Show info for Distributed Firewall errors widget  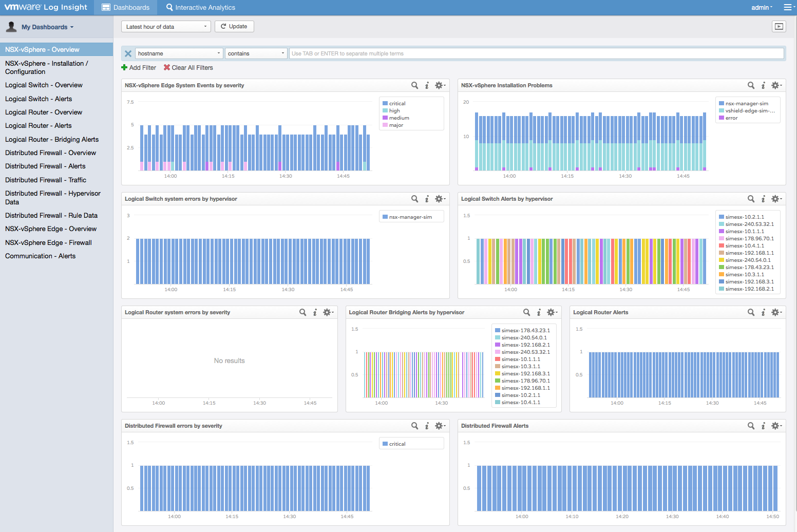tap(427, 426)
